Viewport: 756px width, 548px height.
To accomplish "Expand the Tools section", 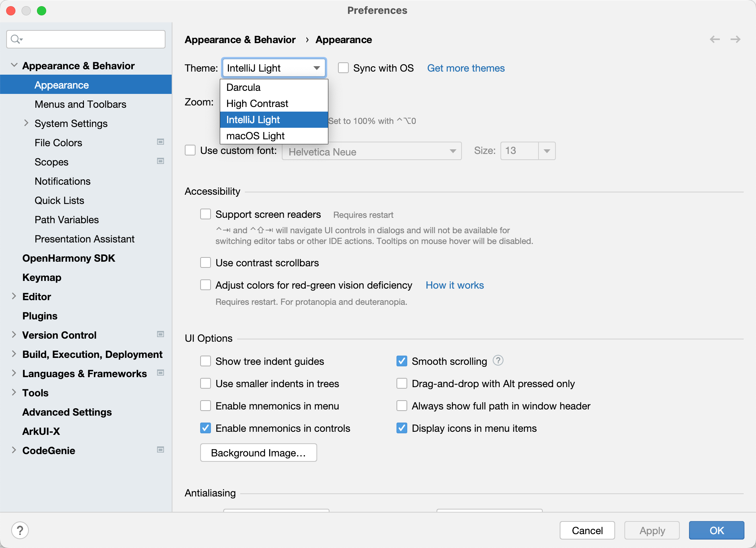I will 14,392.
